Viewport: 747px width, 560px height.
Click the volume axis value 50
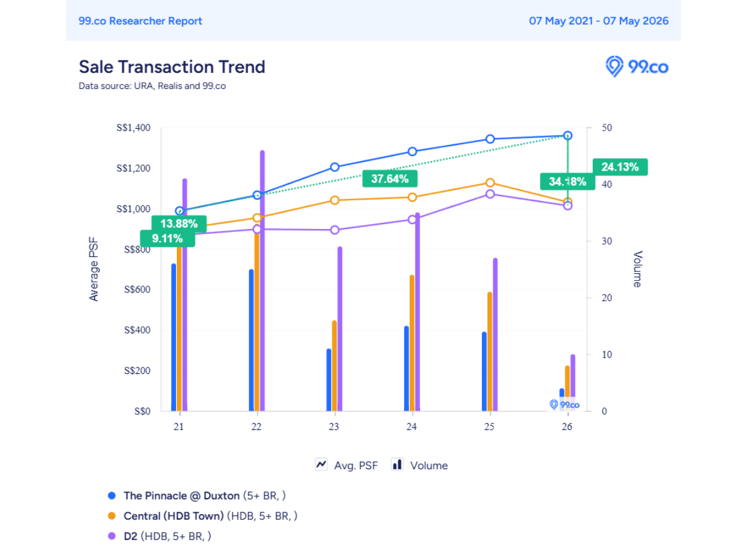tap(608, 128)
